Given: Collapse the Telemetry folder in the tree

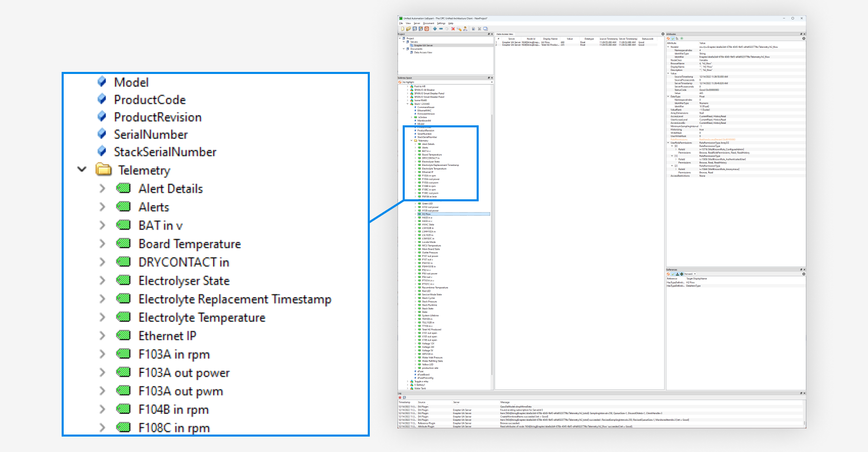Looking at the screenshot, I should [x=411, y=141].
